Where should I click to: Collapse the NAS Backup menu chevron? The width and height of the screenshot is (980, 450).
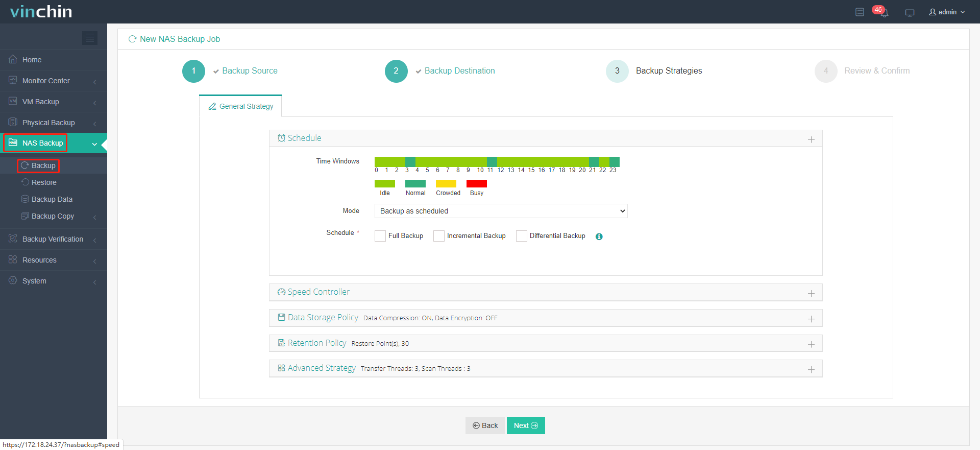[x=94, y=144]
